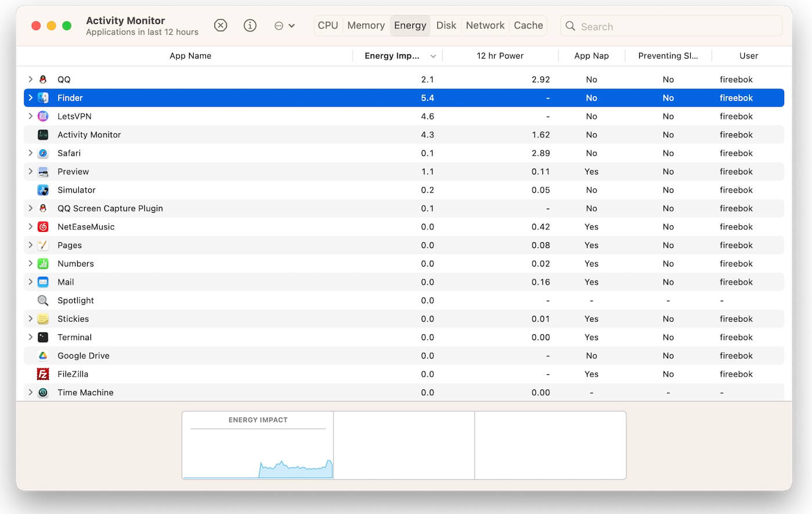
Task: Select the QQ app icon in the list
Action: click(x=43, y=79)
